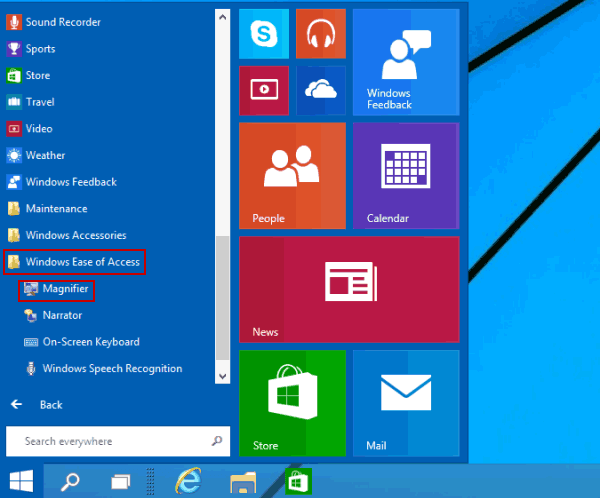600x498 pixels.
Task: Collapse the Windows Ease of Access folder
Action: (75, 262)
